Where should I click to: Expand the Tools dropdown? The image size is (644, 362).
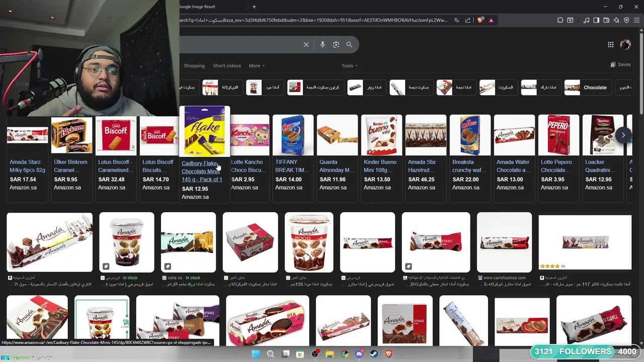[350, 66]
